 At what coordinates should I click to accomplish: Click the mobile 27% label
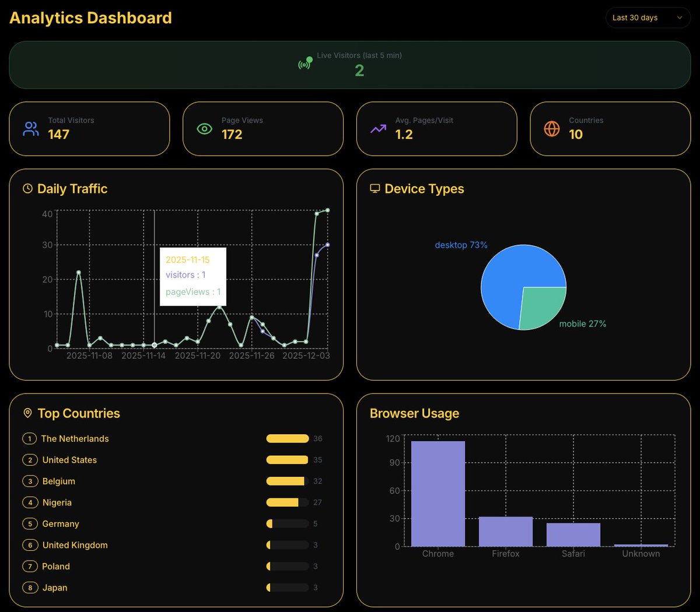[583, 323]
